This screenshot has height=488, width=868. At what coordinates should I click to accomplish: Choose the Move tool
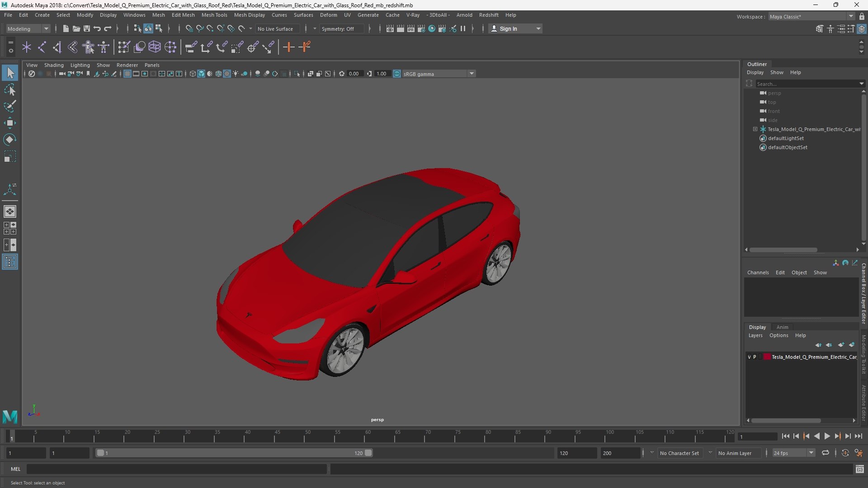click(10, 123)
